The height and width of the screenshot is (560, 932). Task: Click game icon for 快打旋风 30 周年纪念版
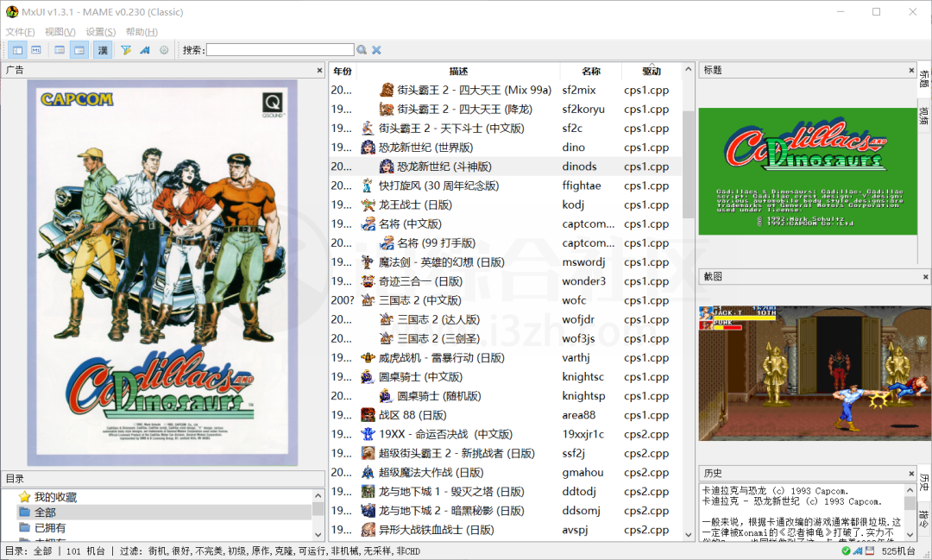pyautogui.click(x=368, y=186)
